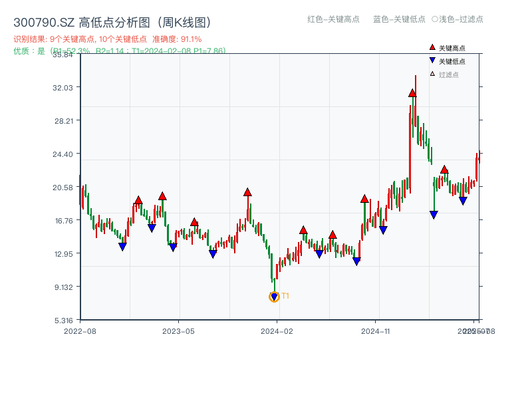The image size is (532, 399).
Task: Click the 24.40 price axis label
Action: (63, 154)
